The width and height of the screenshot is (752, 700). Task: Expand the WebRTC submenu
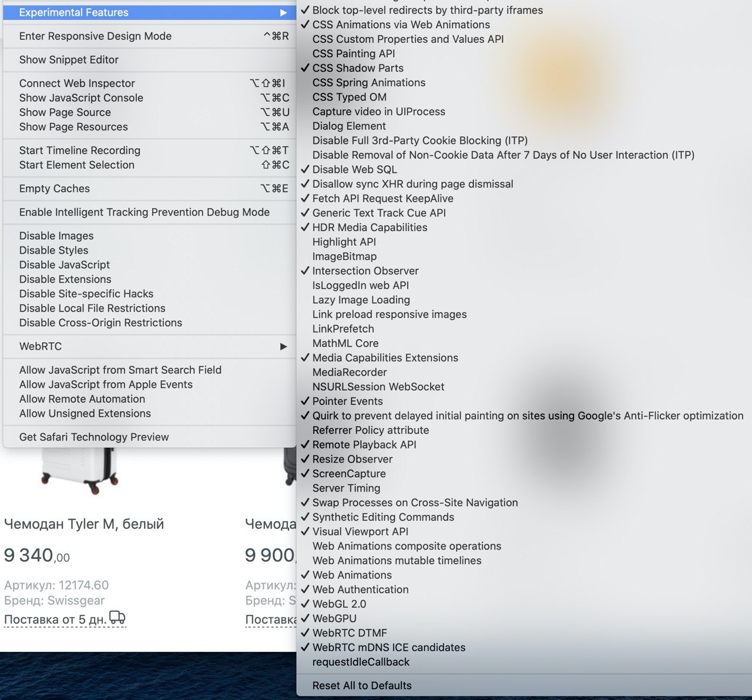point(149,346)
